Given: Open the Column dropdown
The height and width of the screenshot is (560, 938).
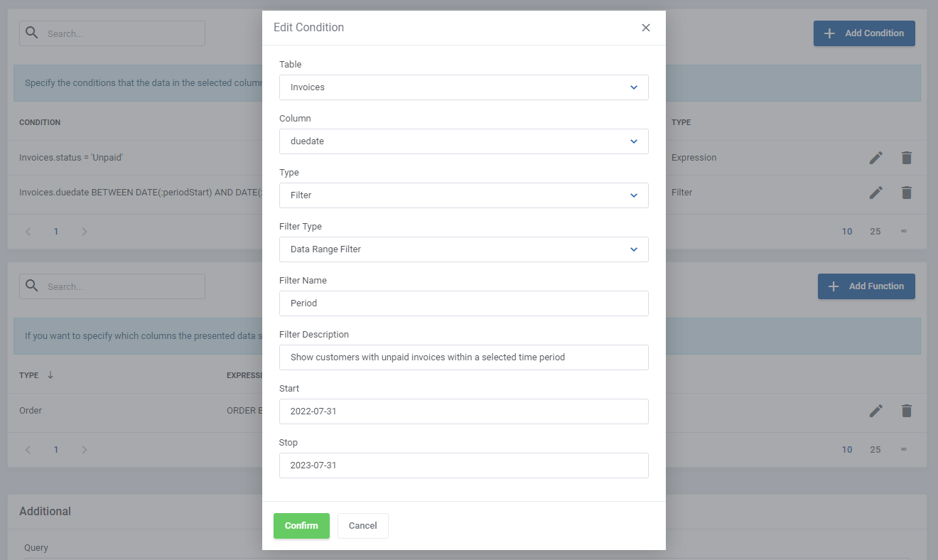Looking at the screenshot, I should (464, 141).
